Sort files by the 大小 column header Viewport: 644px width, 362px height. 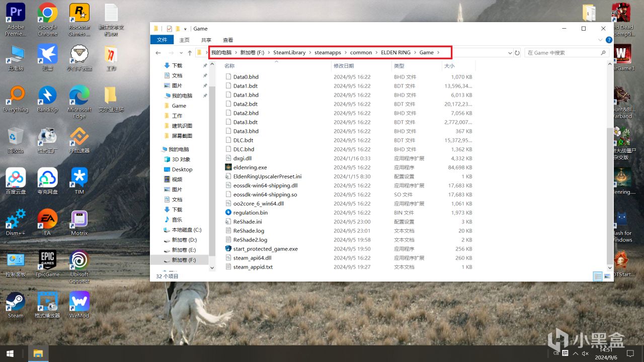tap(458, 66)
